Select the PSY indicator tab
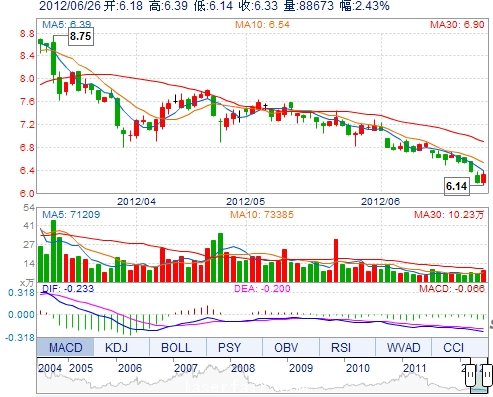 (x=229, y=347)
